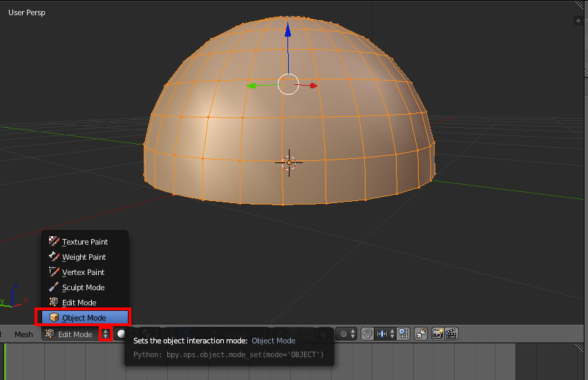Screen dimensions: 588x380
Task: Choose Edit Mode in the mode list
Action: click(x=85, y=303)
